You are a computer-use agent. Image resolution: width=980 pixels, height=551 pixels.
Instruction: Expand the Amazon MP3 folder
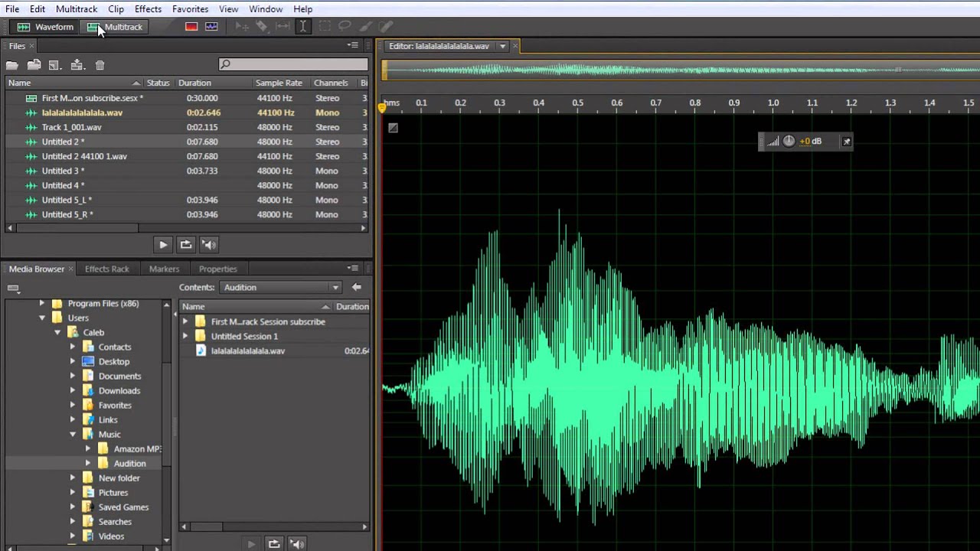pyautogui.click(x=88, y=449)
